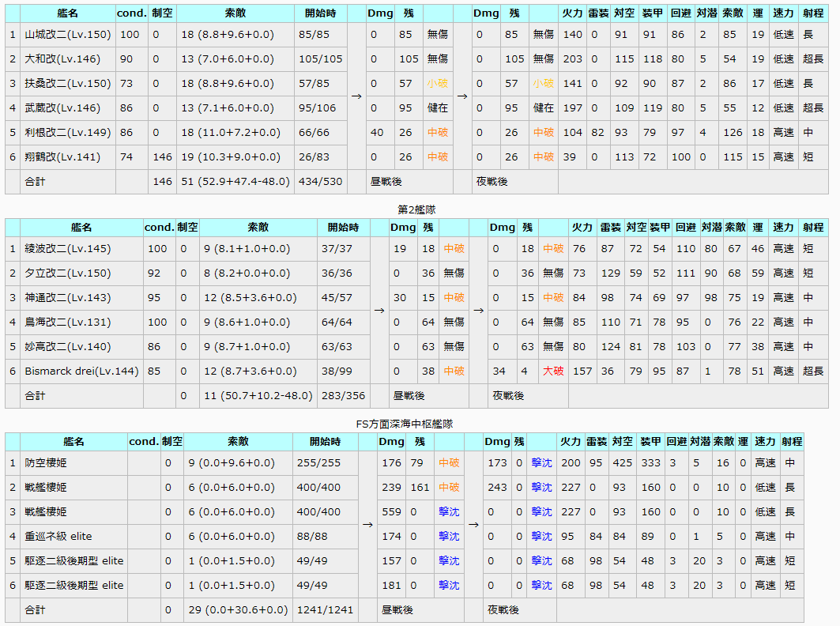Select scouting value 9 (8.6+1.0+0.0)
This screenshot has height=626, width=840.
click(247, 322)
